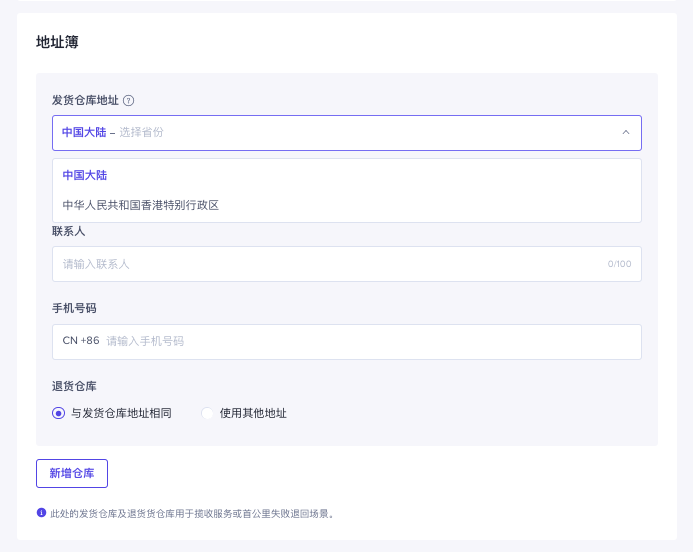Choose 中华人民共和国香港特别行政区 from the list

140,205
